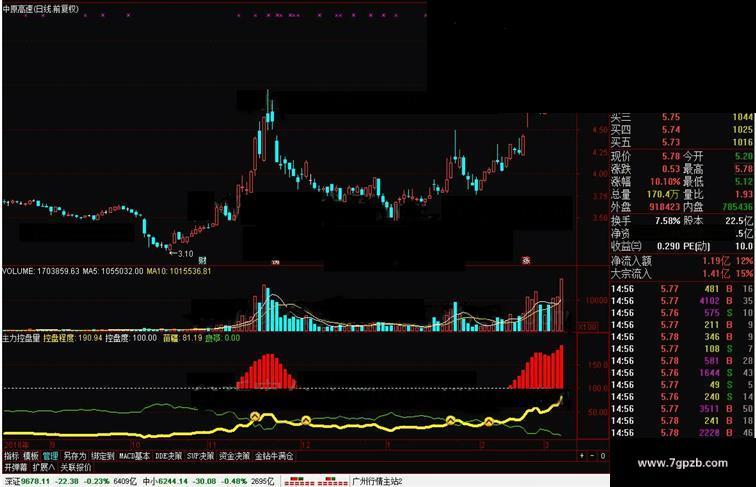
Task: Click the 总量 170.4万 value
Action: 663,194
